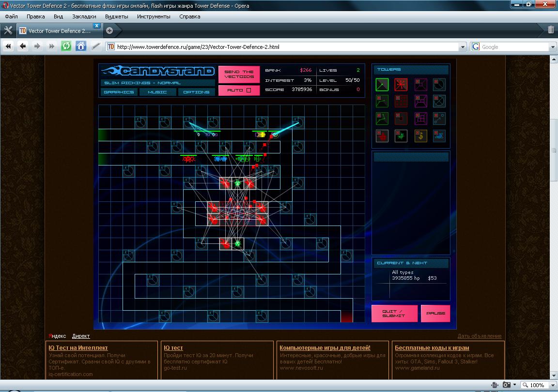Select the green laser tower icon
Viewport: 558px width, 392px height.
[x=382, y=85]
